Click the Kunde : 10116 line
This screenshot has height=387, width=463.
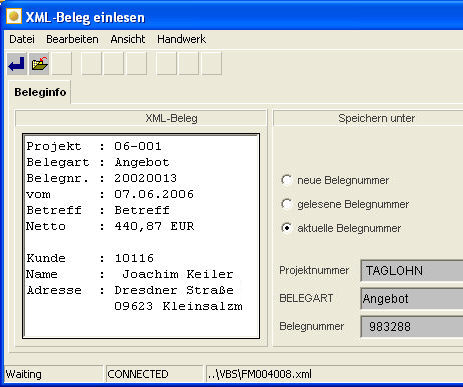tap(90, 258)
